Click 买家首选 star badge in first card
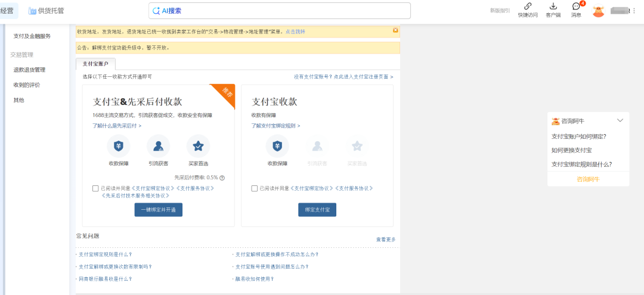Image resolution: width=644 pixels, height=295 pixels. pyautogui.click(x=199, y=146)
